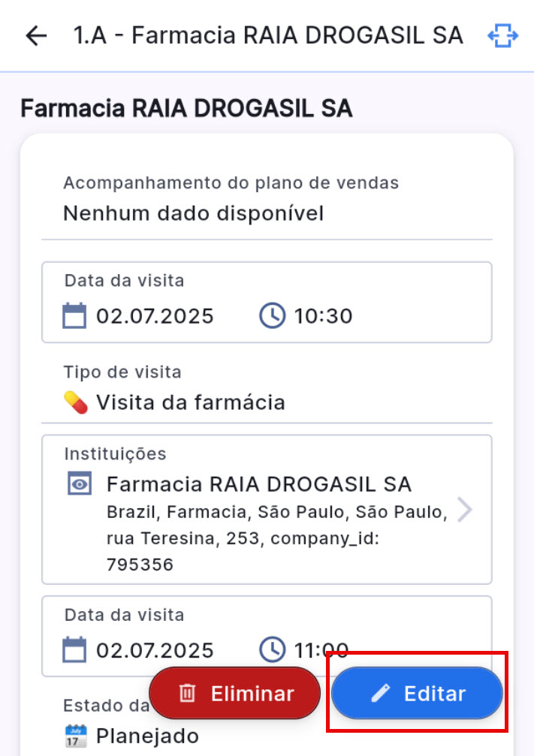Click the calendar icon beside the 11:00 visit

[x=74, y=649]
